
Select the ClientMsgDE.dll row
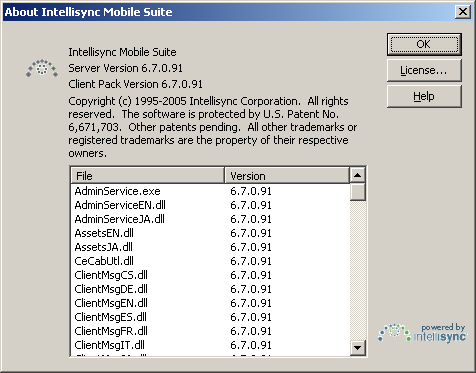[210, 289]
